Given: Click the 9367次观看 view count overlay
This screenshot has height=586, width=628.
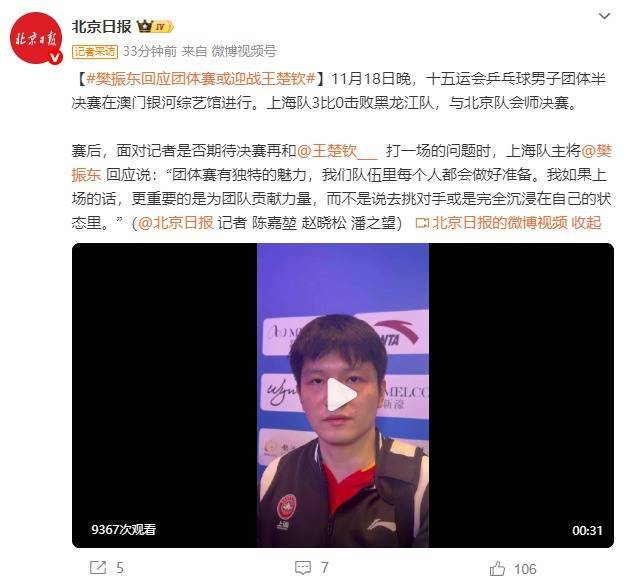Looking at the screenshot, I should 123,530.
